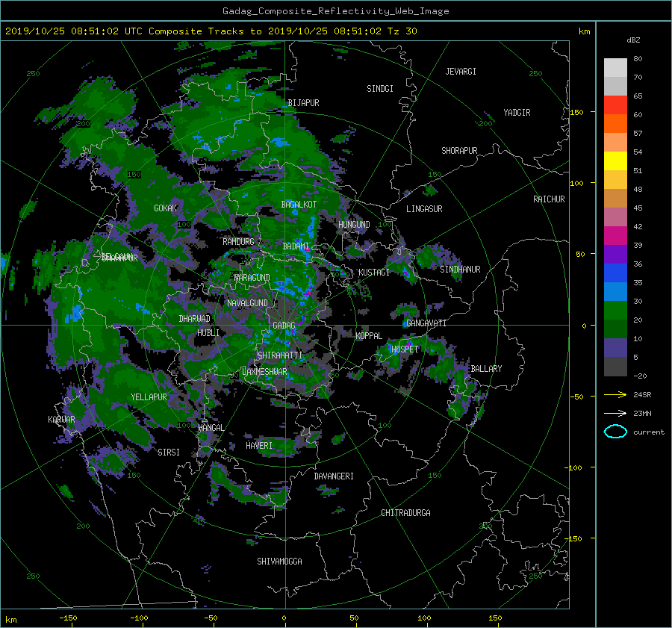
Task: Click the HOSPET city label
Action: pyautogui.click(x=405, y=349)
